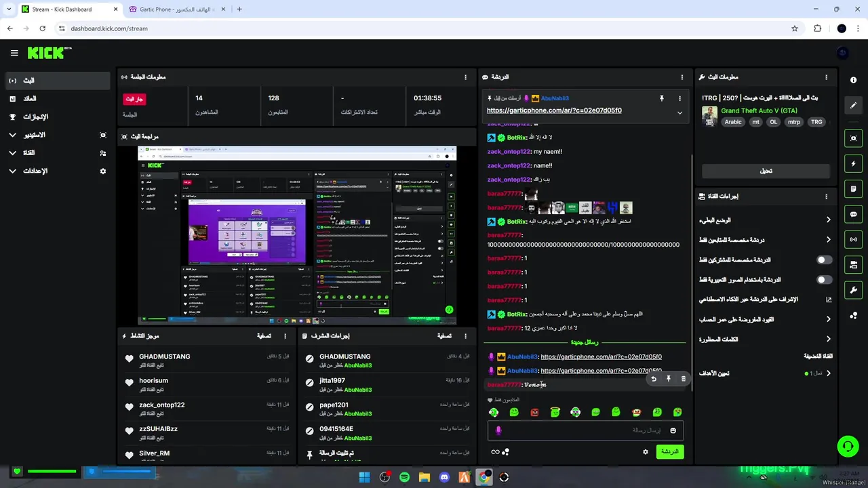
Task: Click the ban icon next to jitta1997
Action: 309,383
